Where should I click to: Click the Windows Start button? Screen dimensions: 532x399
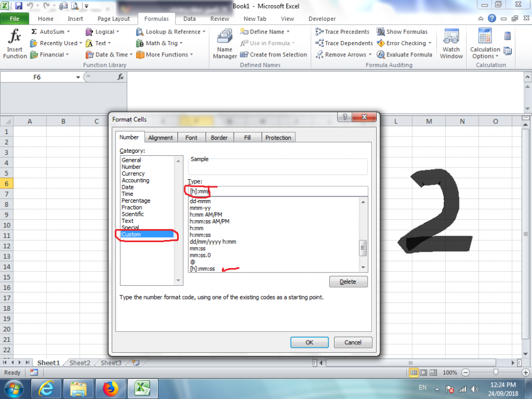click(x=14, y=389)
